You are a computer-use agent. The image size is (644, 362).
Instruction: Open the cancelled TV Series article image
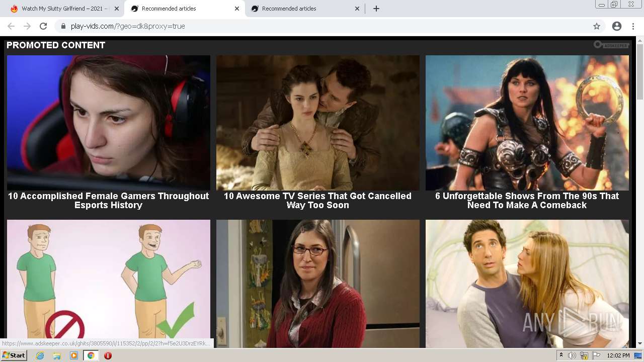[318, 123]
